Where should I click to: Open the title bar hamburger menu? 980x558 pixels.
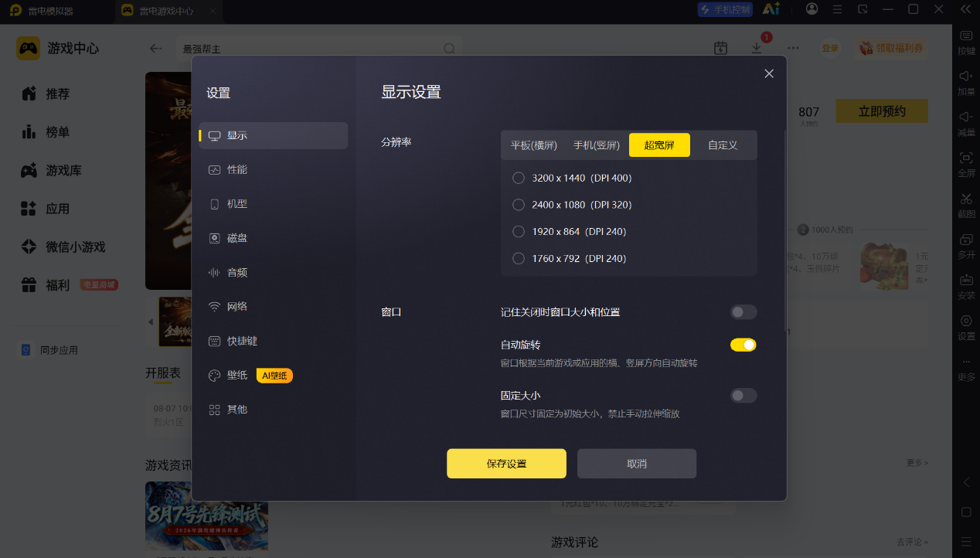click(x=837, y=9)
